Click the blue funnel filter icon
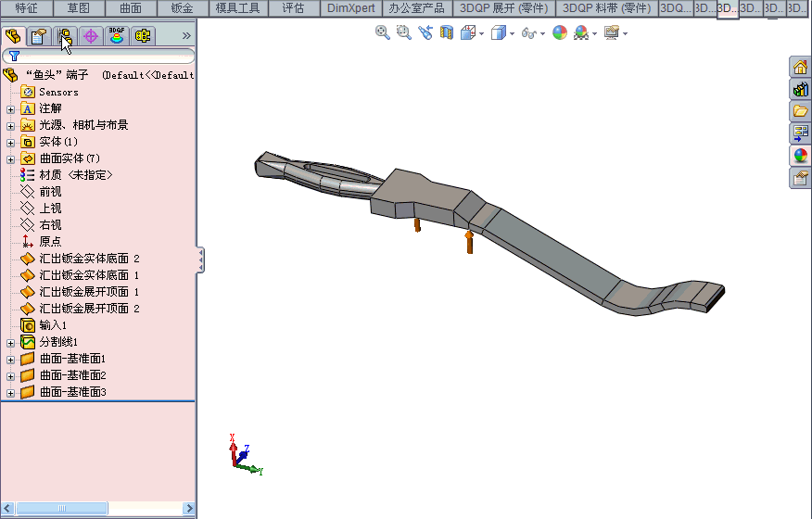812x519 pixels. coord(15,56)
